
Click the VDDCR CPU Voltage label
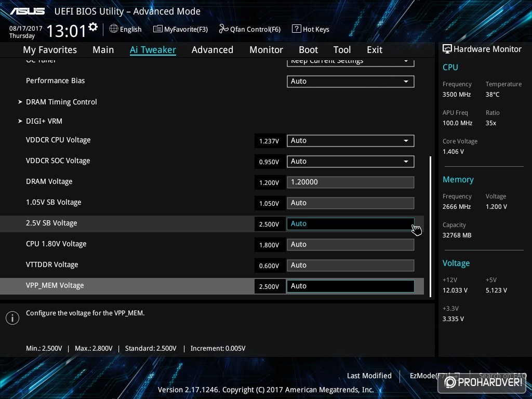[58, 140]
